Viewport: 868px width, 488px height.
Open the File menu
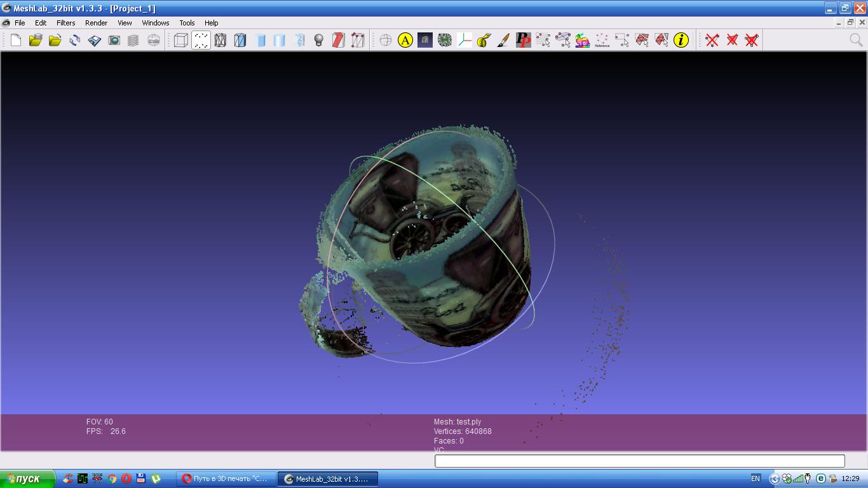click(20, 23)
